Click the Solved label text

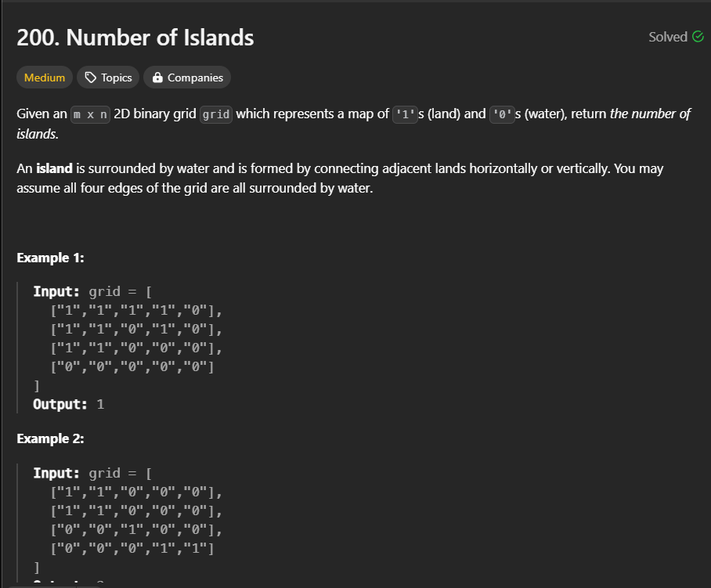coord(667,36)
